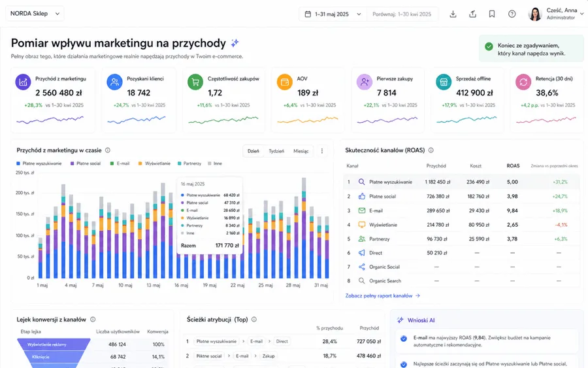The height and width of the screenshot is (368, 588).
Task: Select revenue 727 050 zł in attribution path 1
Action: point(368,341)
